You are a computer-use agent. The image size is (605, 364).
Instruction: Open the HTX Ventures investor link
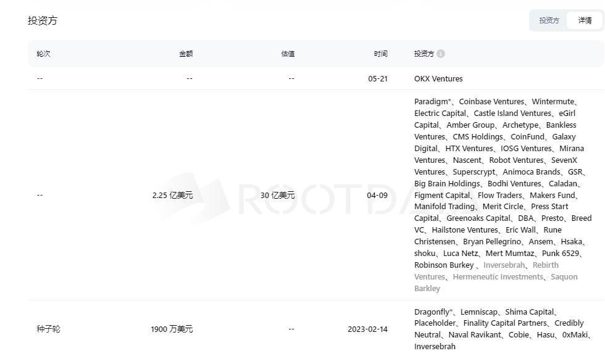tap(469, 149)
